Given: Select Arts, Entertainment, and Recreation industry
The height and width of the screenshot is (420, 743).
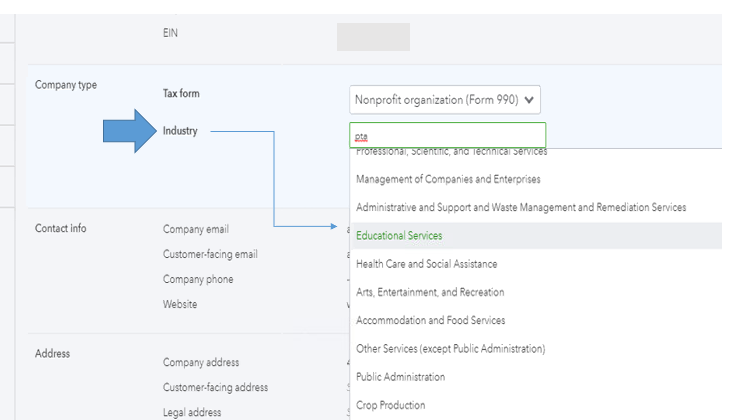Looking at the screenshot, I should click(430, 292).
